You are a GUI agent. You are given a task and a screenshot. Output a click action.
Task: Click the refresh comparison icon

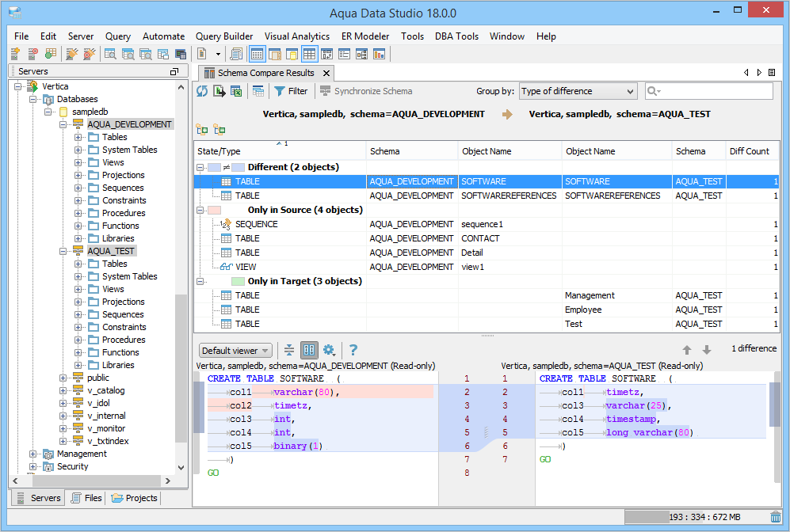tap(202, 91)
